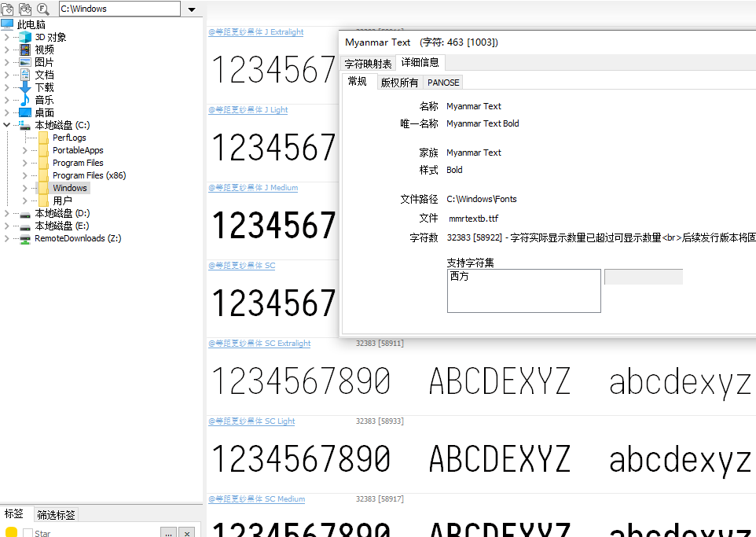Click the yellow Star tag color swatch
The image size is (756, 537).
tap(12, 532)
